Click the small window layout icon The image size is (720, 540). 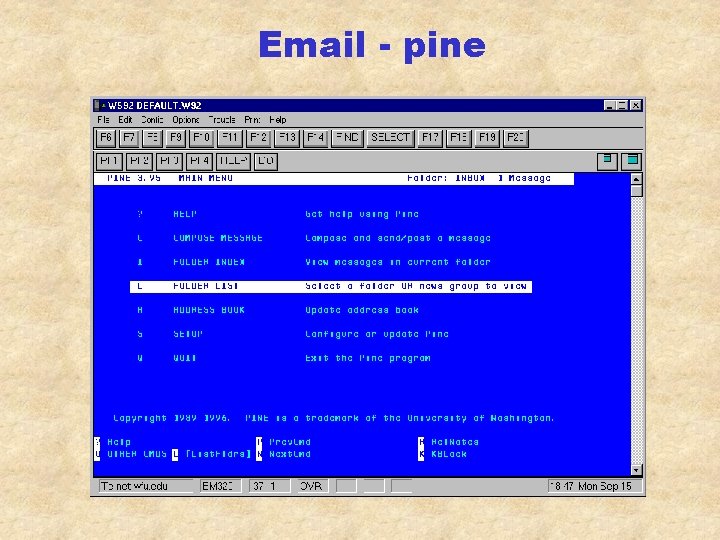click(x=607, y=162)
